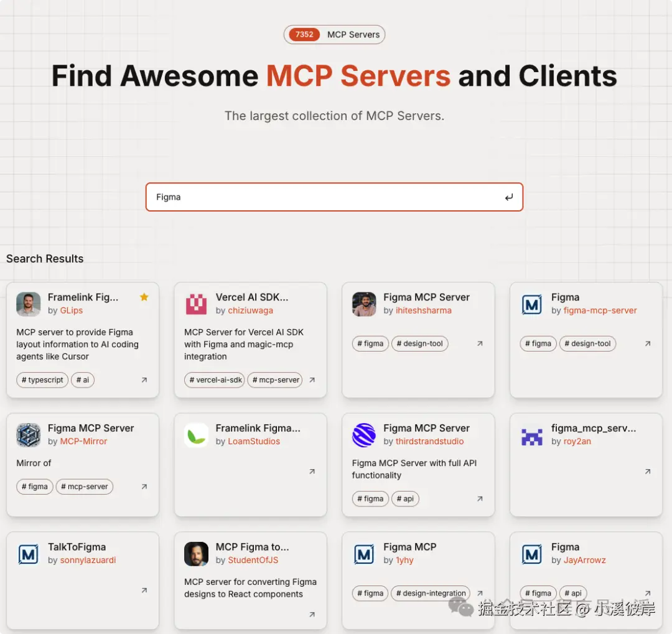Open the figma_mcp_serv... card title
The width and height of the screenshot is (672, 634).
coord(594,428)
